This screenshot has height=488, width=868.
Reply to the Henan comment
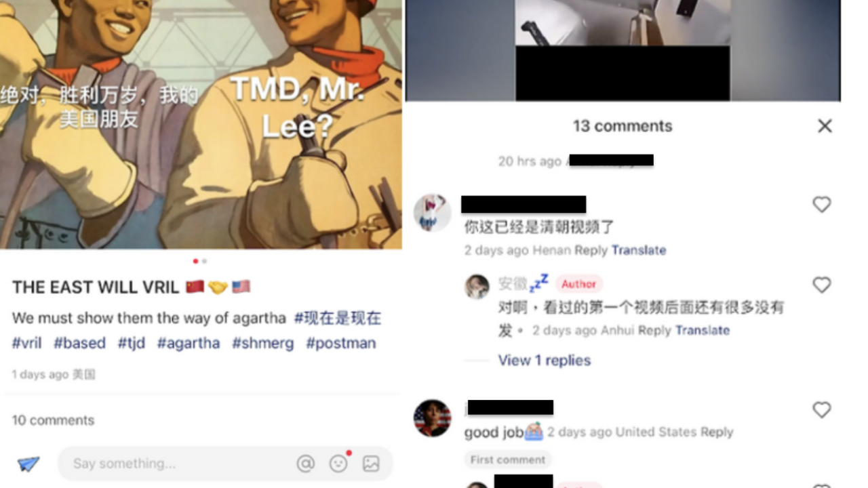pos(591,250)
